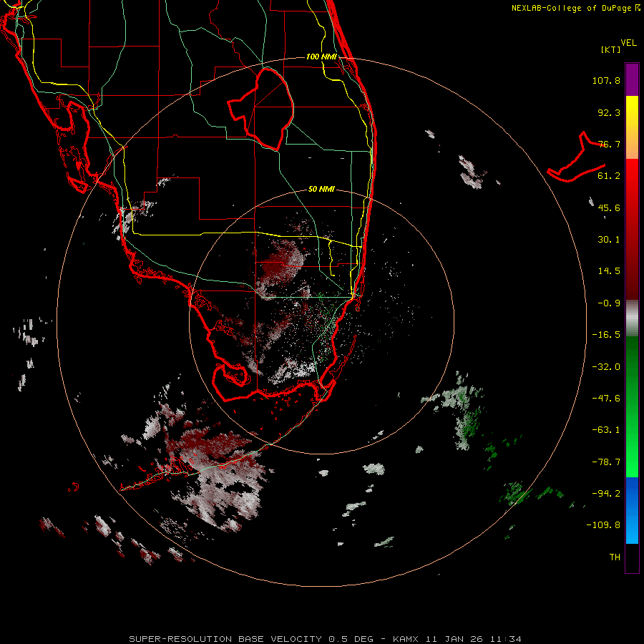This screenshot has width=644, height=644.
Task: Pick the purple segment of the velocity color bar
Action: [632, 79]
